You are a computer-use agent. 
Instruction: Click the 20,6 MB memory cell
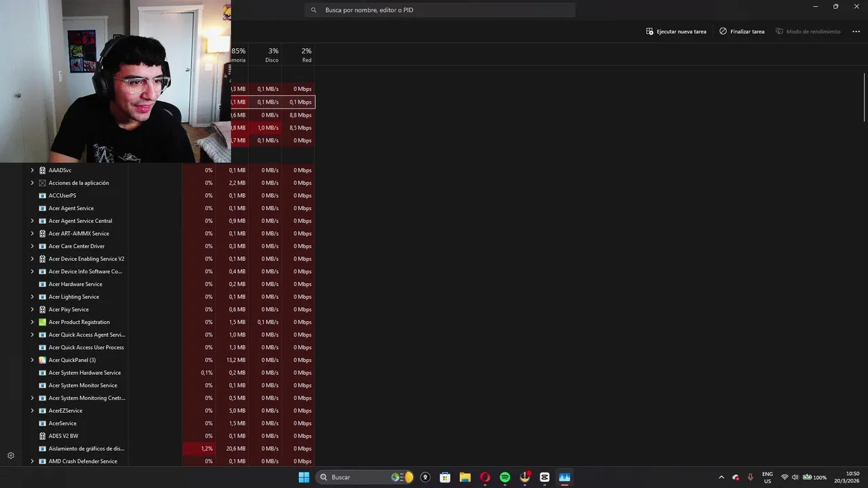[x=232, y=449]
